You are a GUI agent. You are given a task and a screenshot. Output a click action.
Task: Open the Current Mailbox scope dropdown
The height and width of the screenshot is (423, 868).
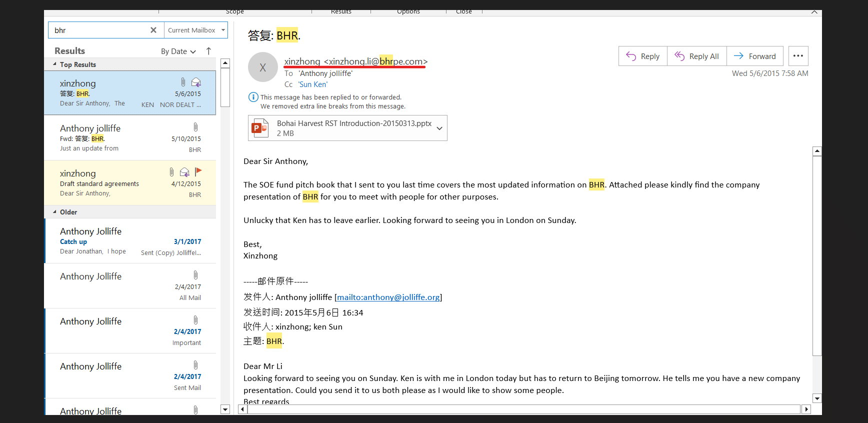[x=196, y=30]
